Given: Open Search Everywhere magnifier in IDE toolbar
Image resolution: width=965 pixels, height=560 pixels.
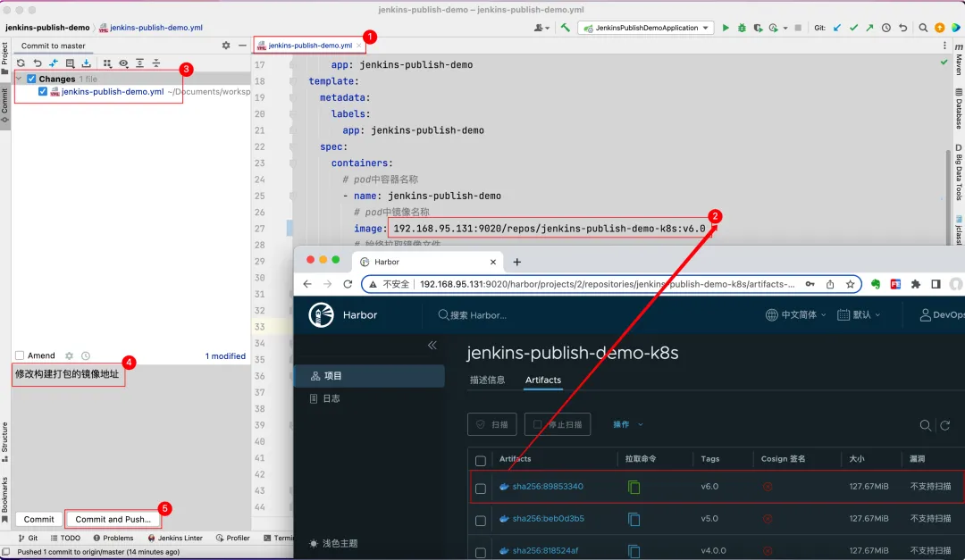Looking at the screenshot, I should tap(923, 28).
